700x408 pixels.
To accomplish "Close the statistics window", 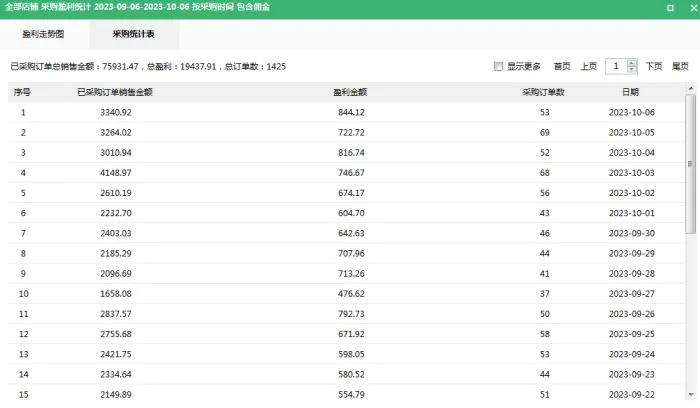I will [x=694, y=8].
